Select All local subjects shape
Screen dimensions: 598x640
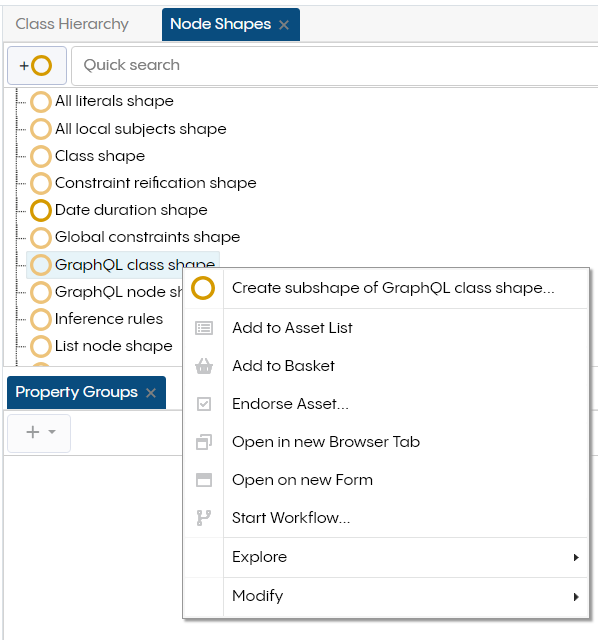(140, 129)
